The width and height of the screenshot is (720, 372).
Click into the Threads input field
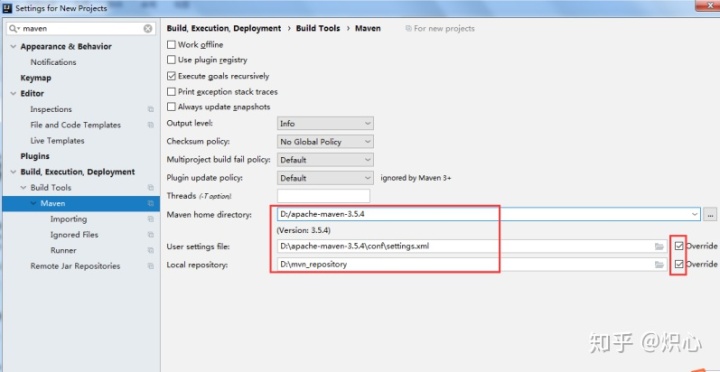coord(323,196)
